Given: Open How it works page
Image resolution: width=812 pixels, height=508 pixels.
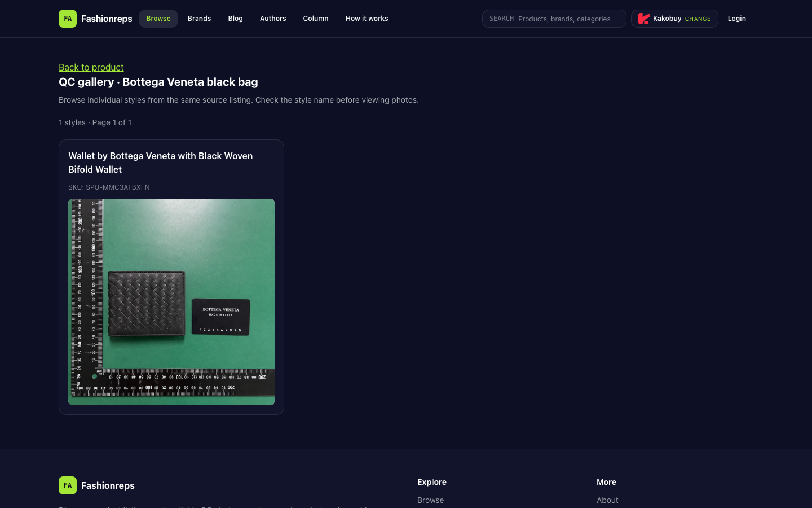Looking at the screenshot, I should 367,19.
